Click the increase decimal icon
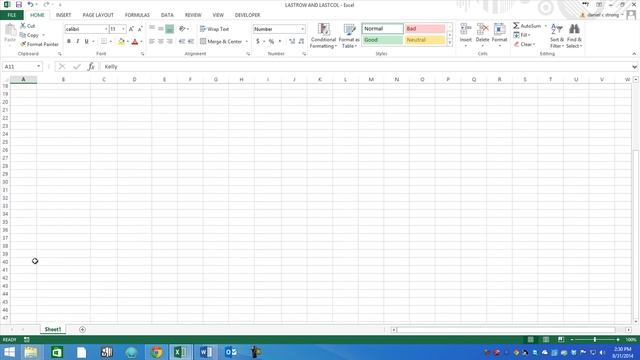640x360 pixels. (292, 41)
